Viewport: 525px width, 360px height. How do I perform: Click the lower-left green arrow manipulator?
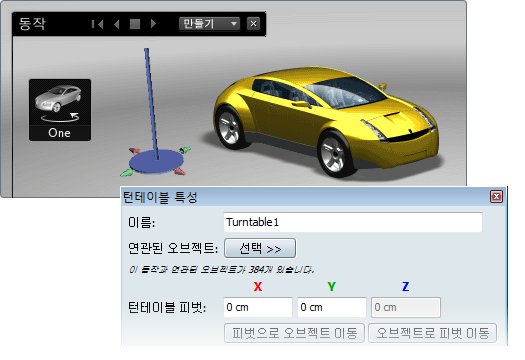[127, 173]
